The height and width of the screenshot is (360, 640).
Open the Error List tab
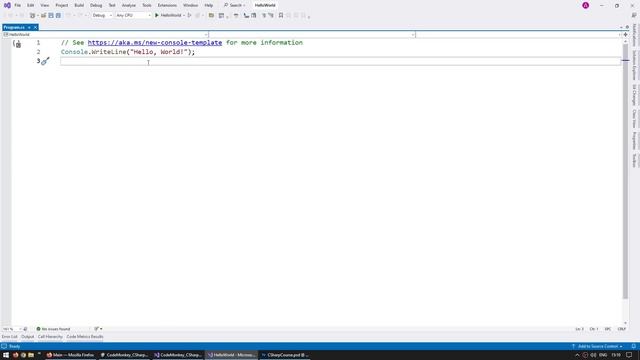point(9,337)
